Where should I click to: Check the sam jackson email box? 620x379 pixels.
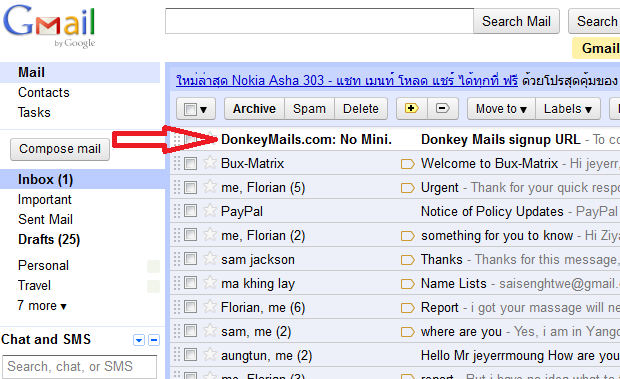[x=190, y=259]
